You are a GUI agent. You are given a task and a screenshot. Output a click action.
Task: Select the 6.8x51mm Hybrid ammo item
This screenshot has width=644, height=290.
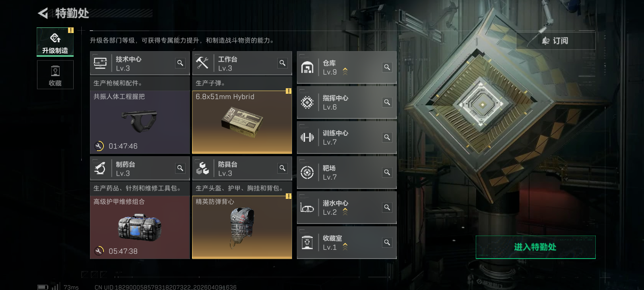tap(242, 122)
